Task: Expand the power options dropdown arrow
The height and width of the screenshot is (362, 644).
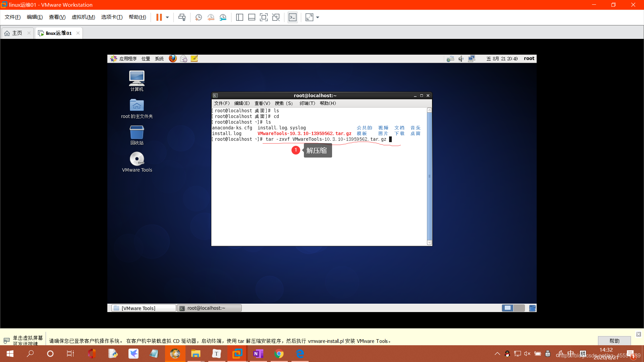Action: (x=167, y=17)
